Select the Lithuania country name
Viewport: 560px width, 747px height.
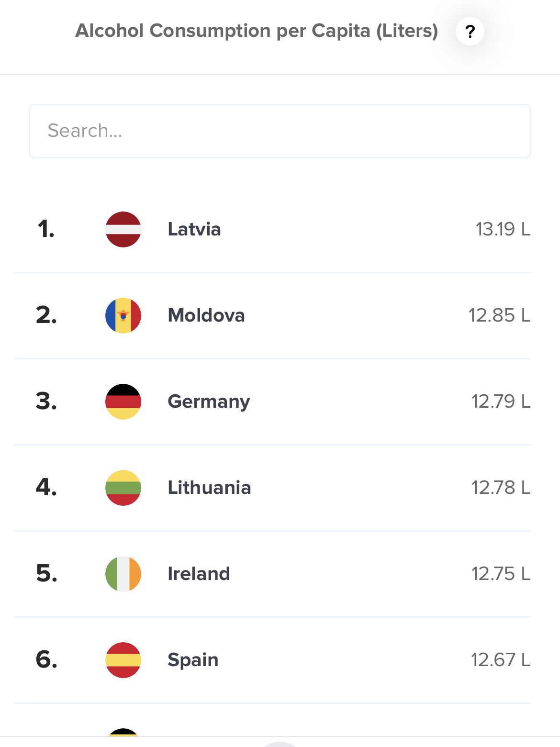pyautogui.click(x=209, y=488)
